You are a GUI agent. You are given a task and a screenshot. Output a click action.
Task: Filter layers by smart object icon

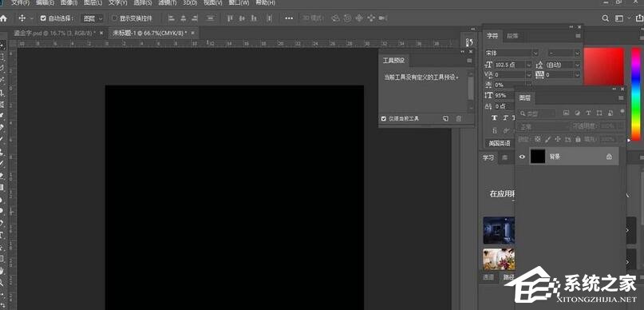pos(610,113)
